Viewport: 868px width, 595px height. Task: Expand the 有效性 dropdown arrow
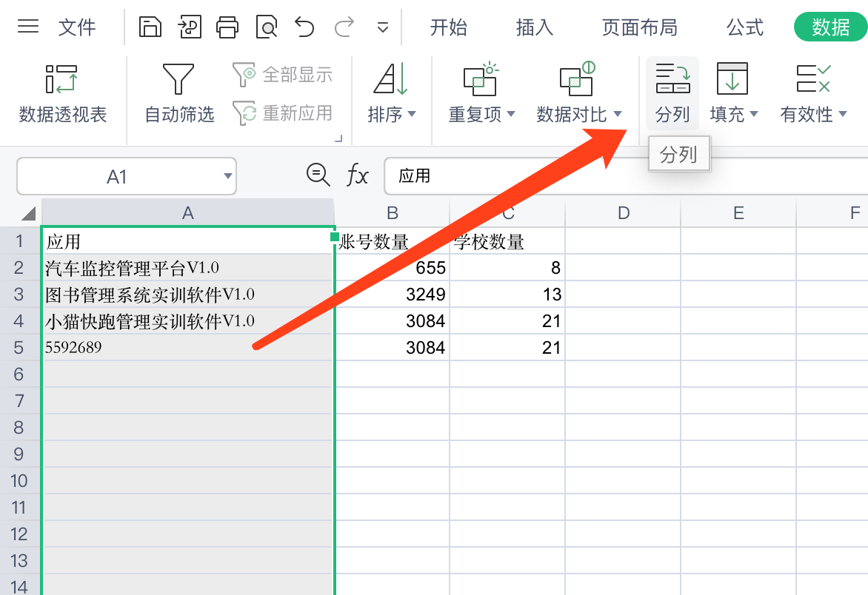point(843,114)
